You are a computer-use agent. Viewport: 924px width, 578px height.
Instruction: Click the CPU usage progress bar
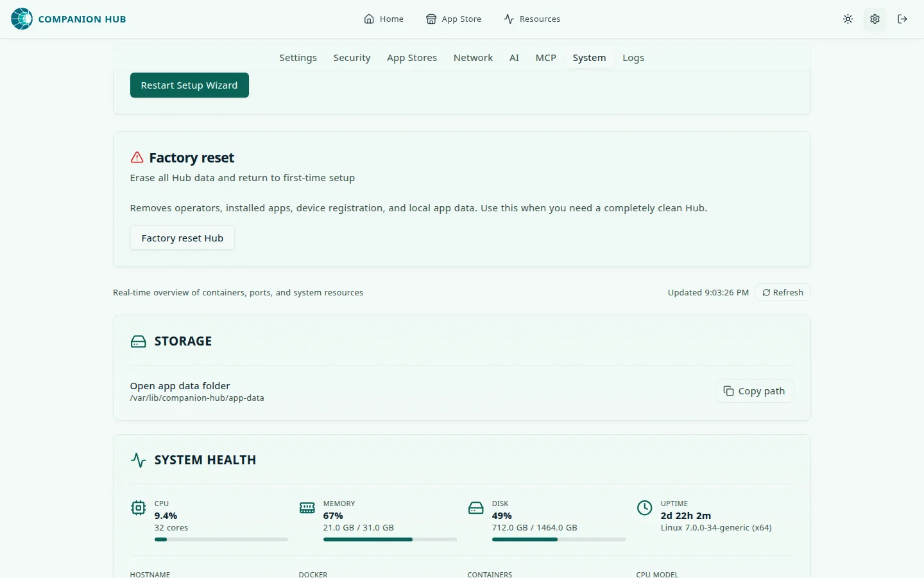click(x=221, y=539)
